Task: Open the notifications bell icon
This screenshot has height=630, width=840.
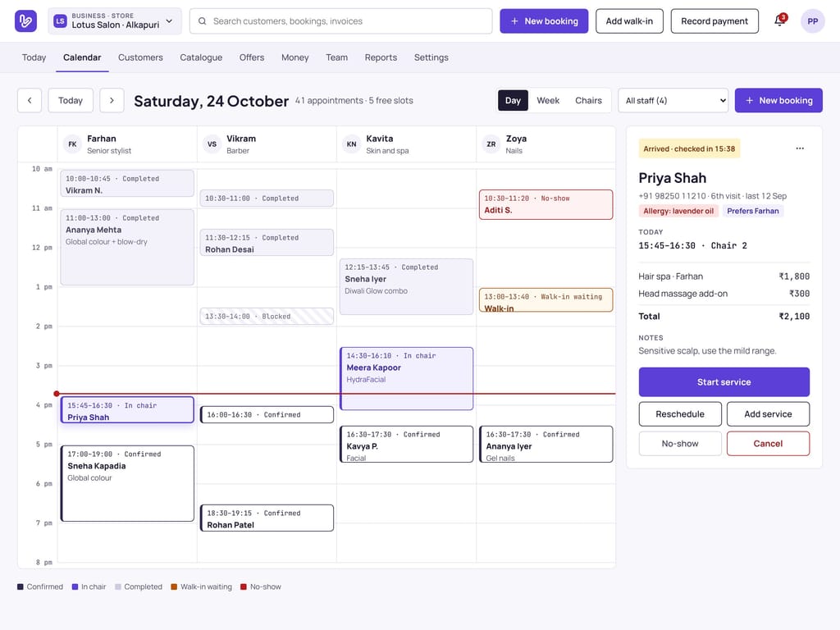Action: coord(780,21)
